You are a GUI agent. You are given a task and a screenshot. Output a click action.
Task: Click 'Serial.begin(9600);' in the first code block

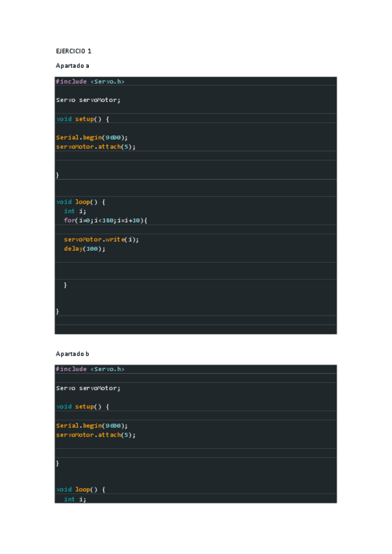tap(92, 137)
